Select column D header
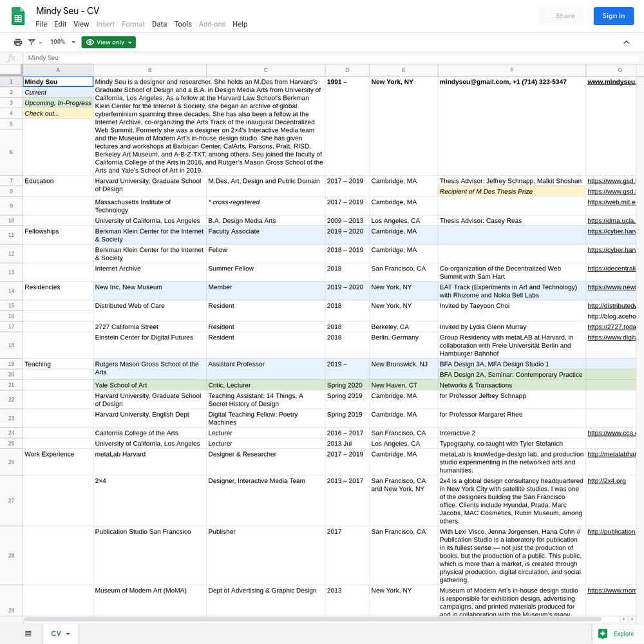 click(347, 70)
